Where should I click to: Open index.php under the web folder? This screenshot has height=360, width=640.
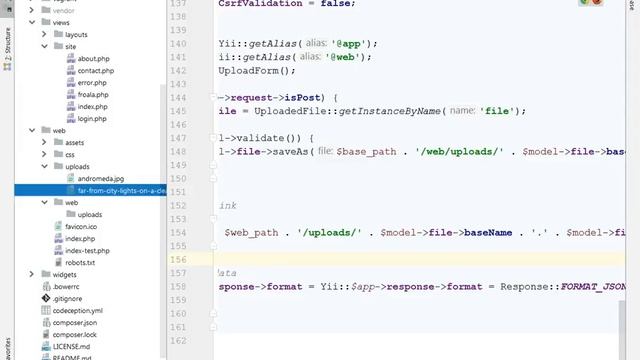point(80,238)
